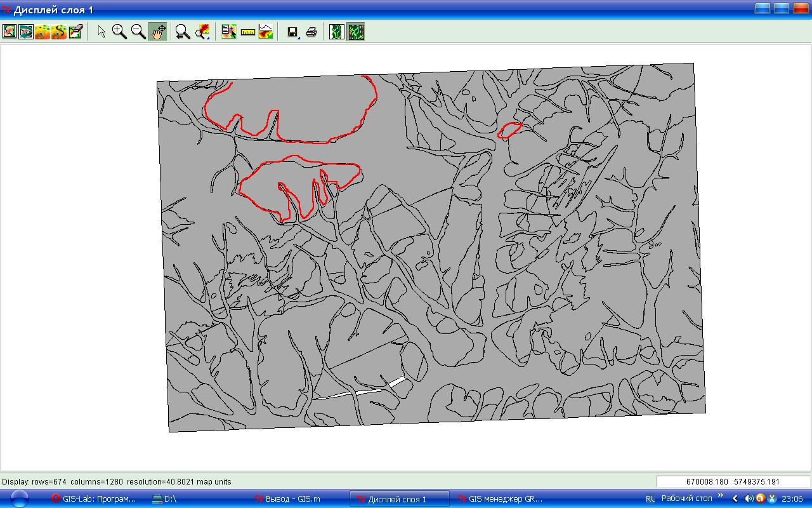
Task: Activate the Zoom Out magnifier tool
Action: (x=138, y=32)
